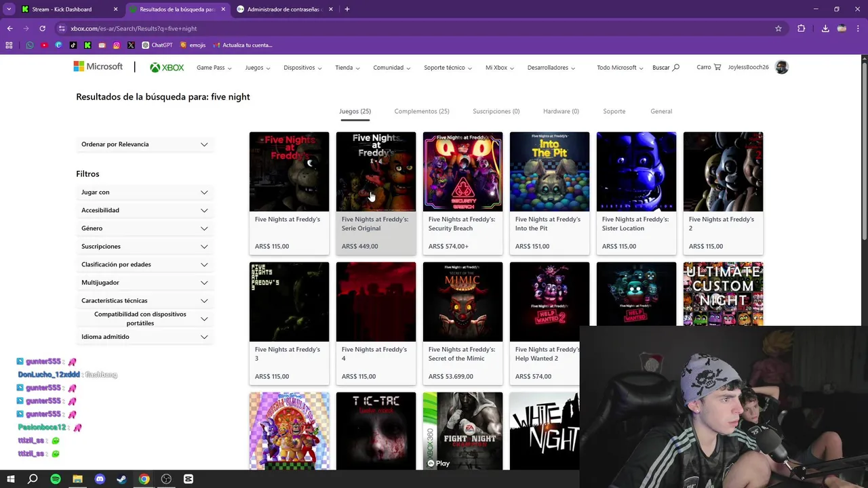Expand the Multijugador filter
The height and width of the screenshot is (488, 868).
click(144, 283)
